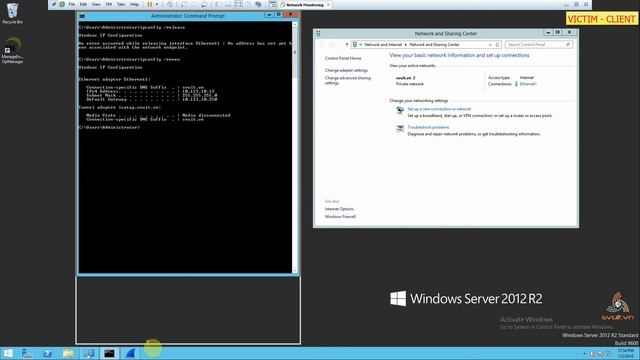Open the ManageEngine OpManager desktop shortcut

pos(12,51)
